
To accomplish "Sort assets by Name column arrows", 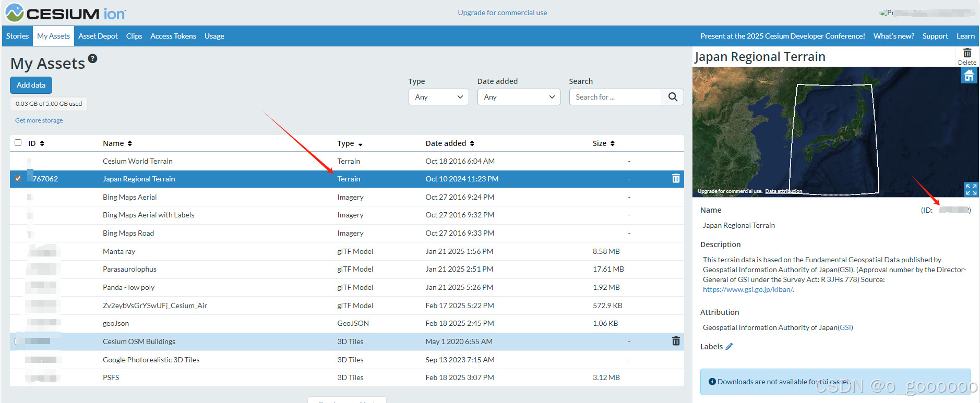I will (x=130, y=143).
